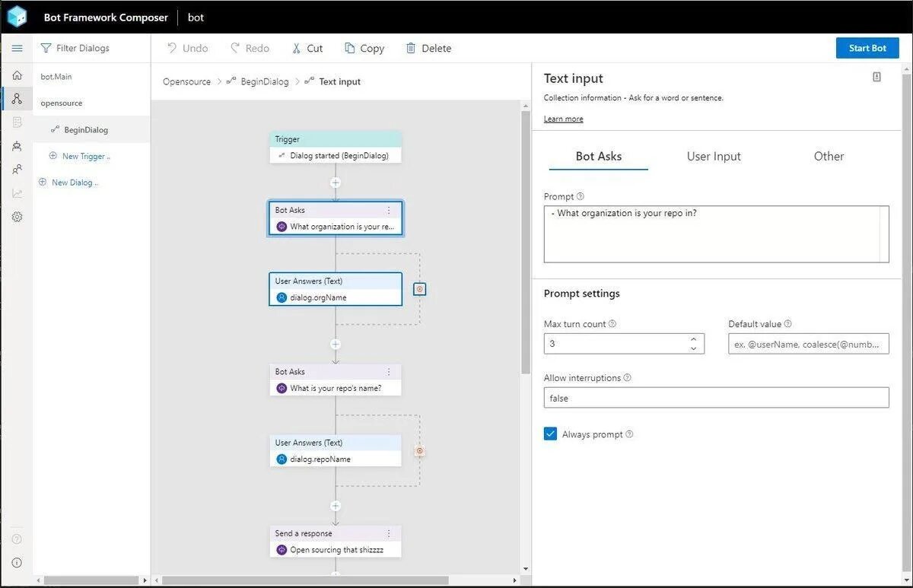Open the Evaluate chart icon in the sidebar
The width and height of the screenshot is (913, 588).
point(17,193)
